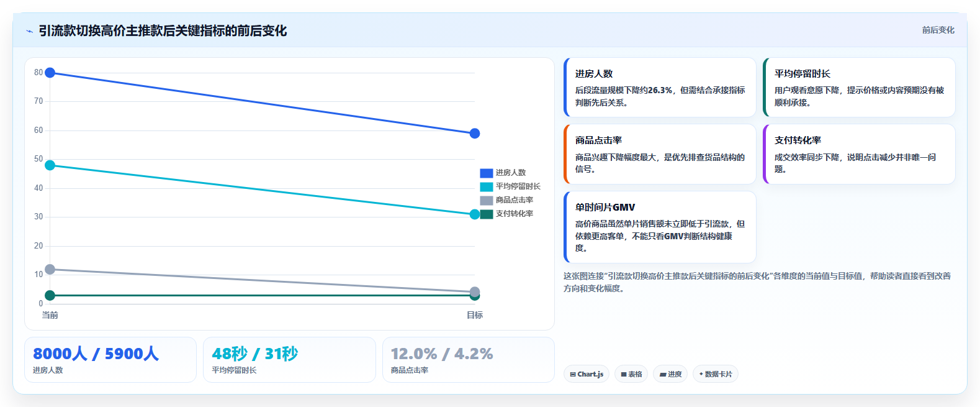The image size is (980, 407).
Task: Click the 80 y-axis tick label
Action: [38, 73]
